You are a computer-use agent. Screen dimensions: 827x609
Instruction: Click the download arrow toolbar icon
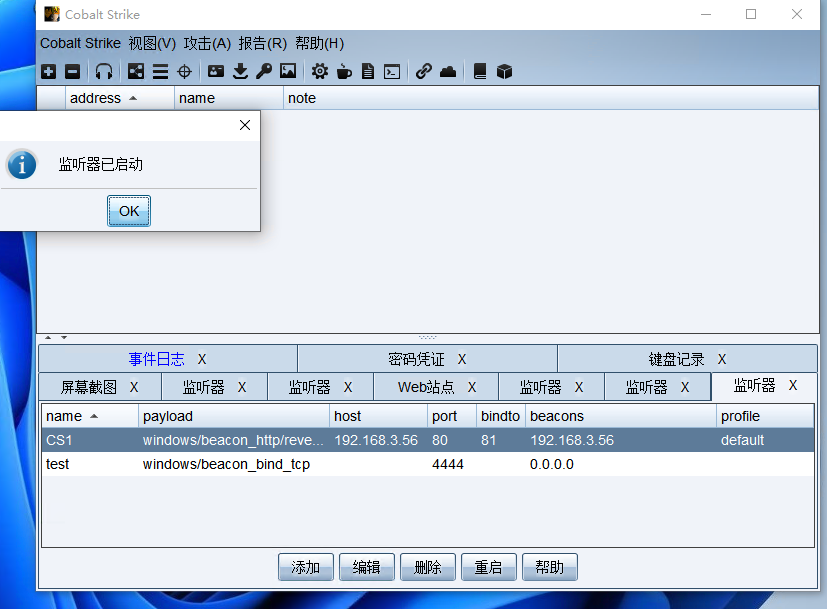(240, 71)
